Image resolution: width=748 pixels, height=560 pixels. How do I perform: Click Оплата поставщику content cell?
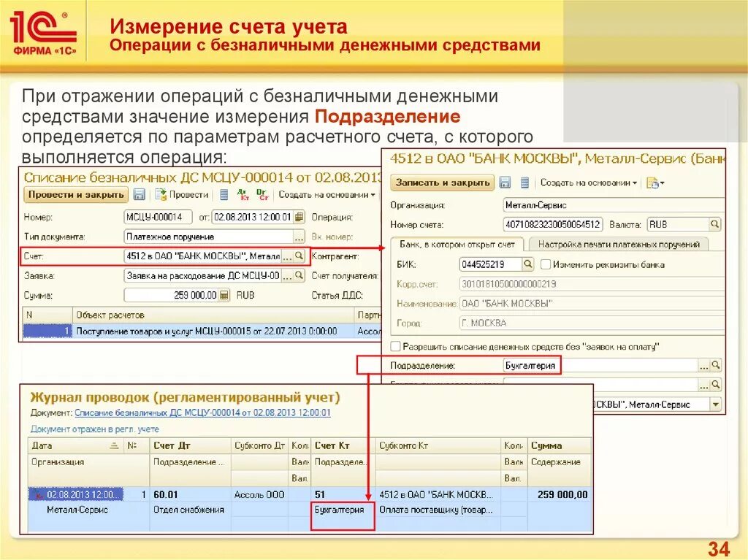point(438,510)
